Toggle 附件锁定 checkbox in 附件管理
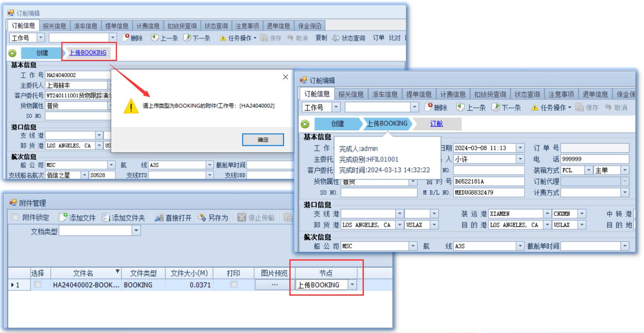The image size is (644, 333). coord(15,217)
